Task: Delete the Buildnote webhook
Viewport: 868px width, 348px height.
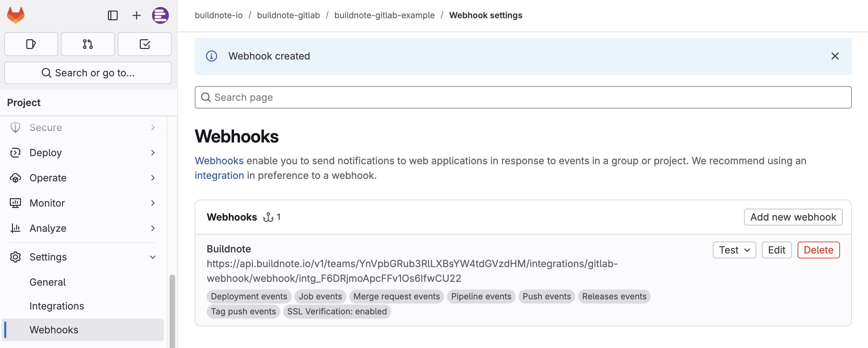Action: (x=819, y=250)
